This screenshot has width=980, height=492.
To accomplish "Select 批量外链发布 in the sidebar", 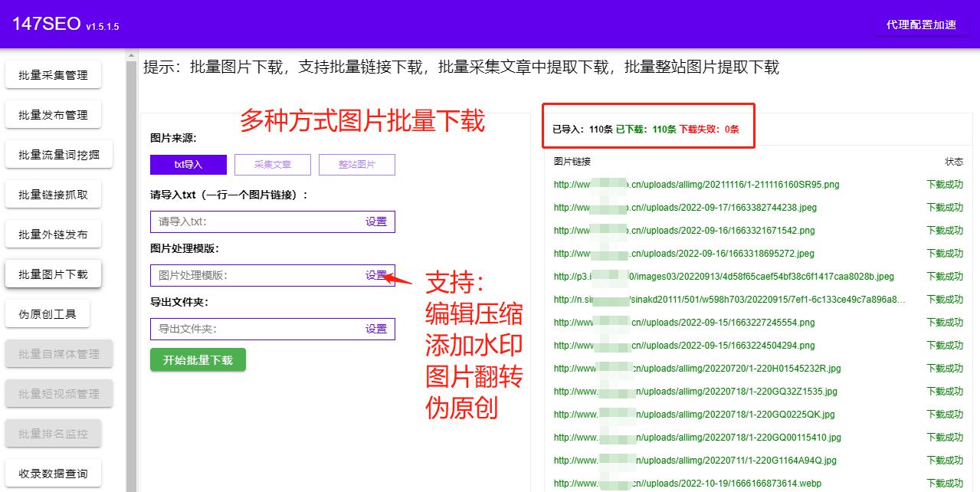I will [x=53, y=234].
